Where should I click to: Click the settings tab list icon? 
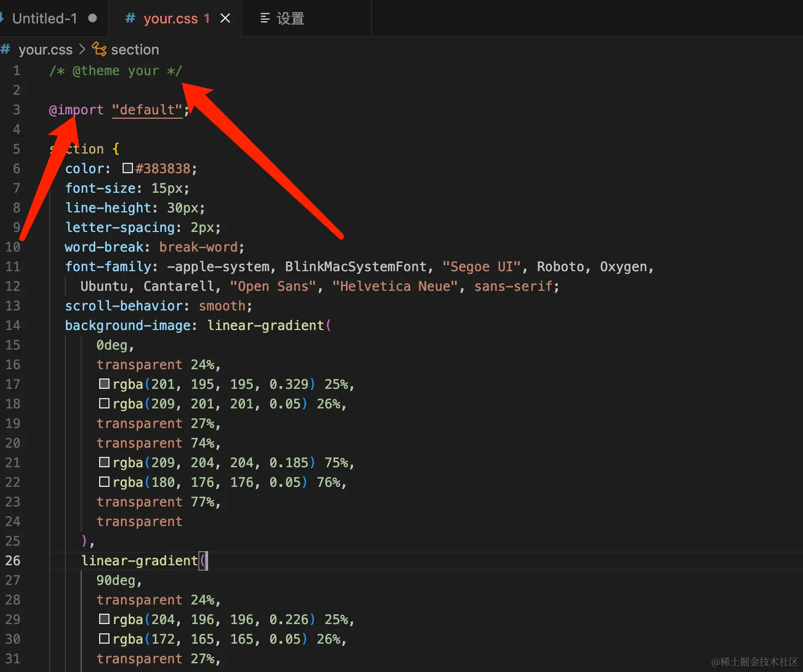tap(265, 19)
